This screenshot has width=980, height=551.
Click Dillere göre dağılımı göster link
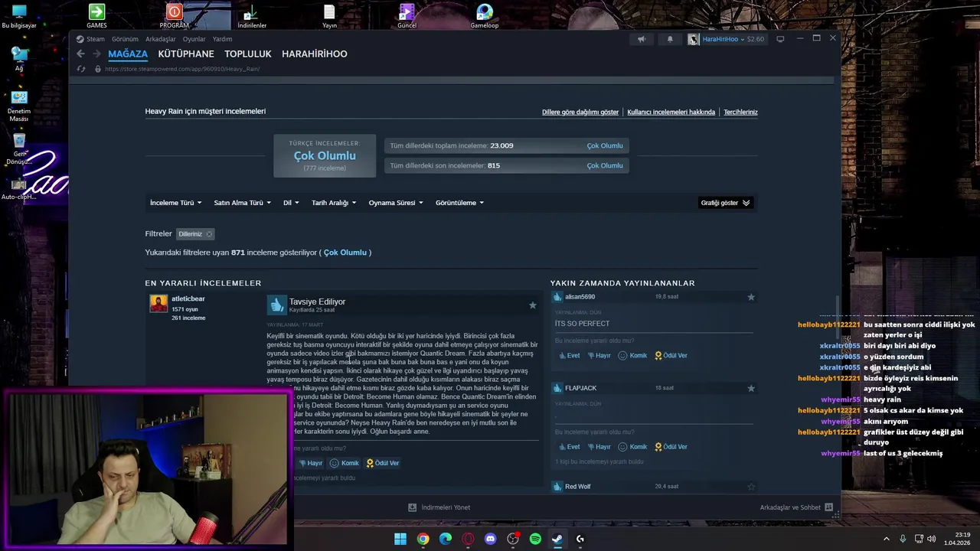point(580,112)
